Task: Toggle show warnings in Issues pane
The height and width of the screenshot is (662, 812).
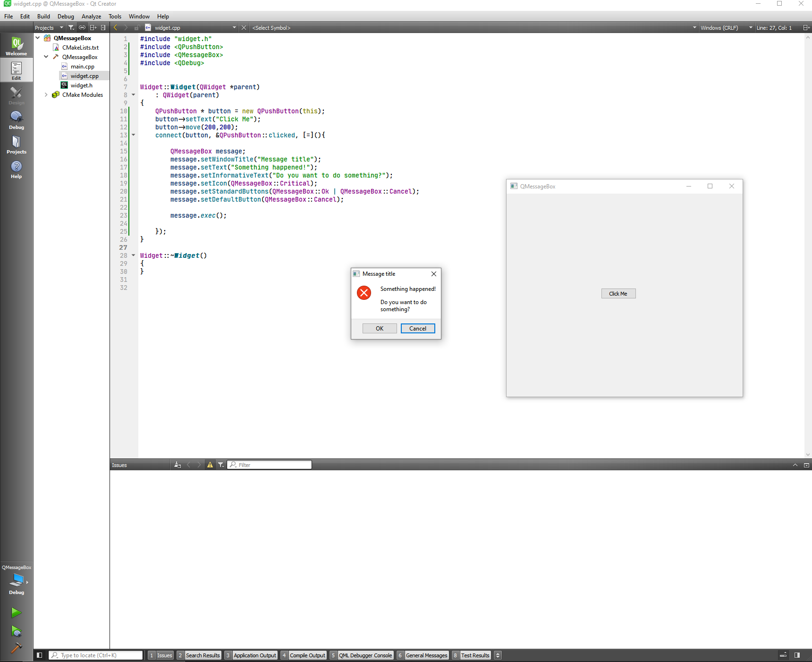Action: 210,465
